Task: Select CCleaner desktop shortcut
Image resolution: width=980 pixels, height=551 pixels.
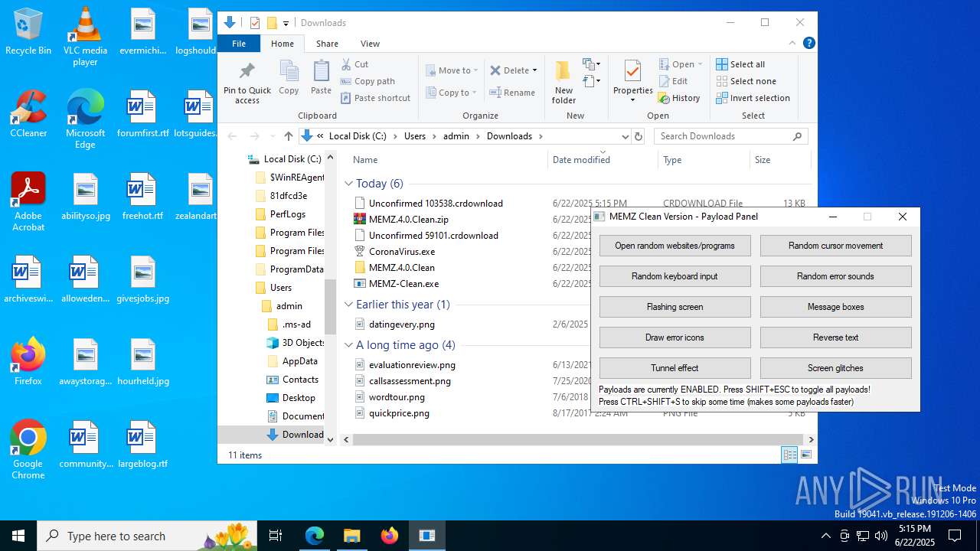Action: 28,114
